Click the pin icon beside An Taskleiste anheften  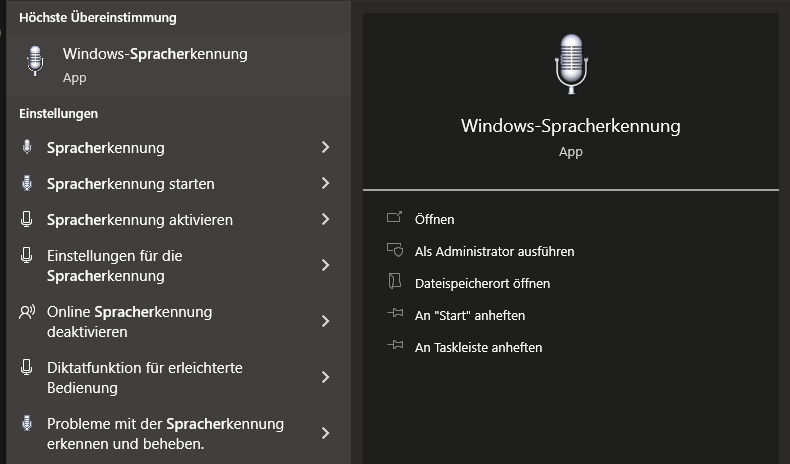tap(395, 345)
